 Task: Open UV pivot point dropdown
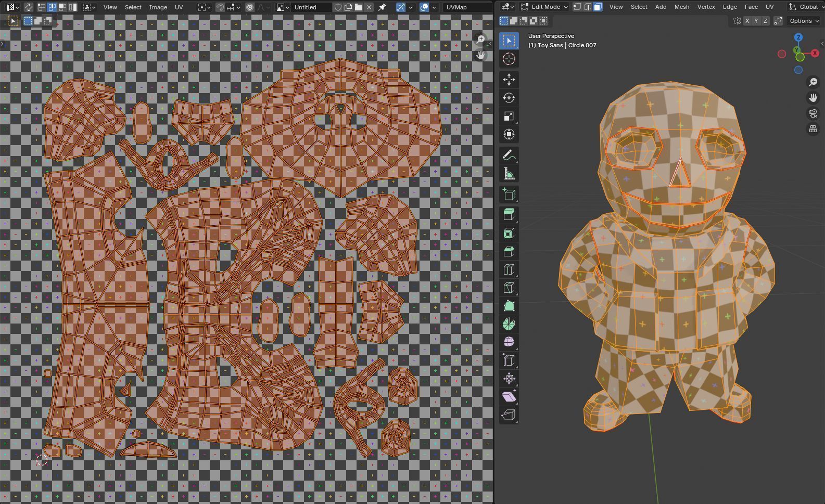(204, 7)
